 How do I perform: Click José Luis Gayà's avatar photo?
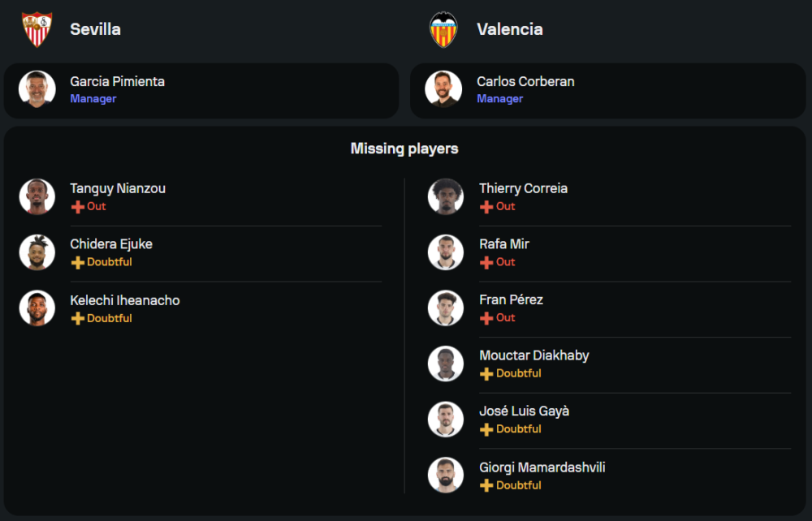point(446,419)
